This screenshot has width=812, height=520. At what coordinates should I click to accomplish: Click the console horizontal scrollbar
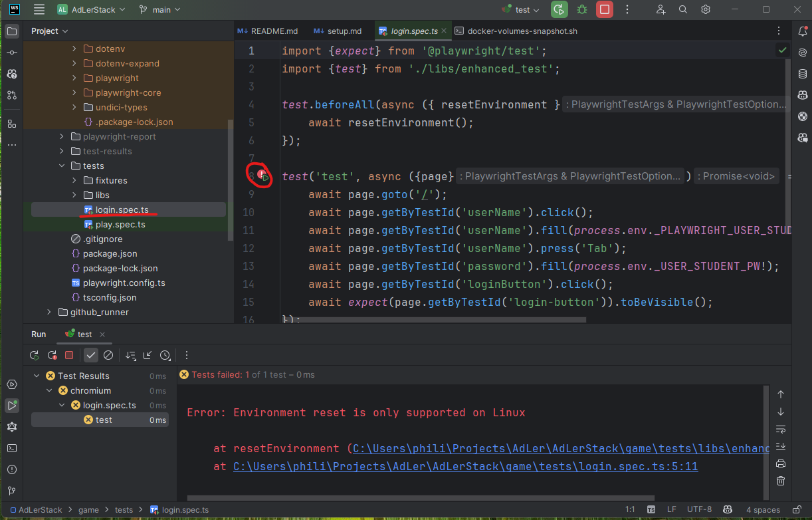point(421,497)
